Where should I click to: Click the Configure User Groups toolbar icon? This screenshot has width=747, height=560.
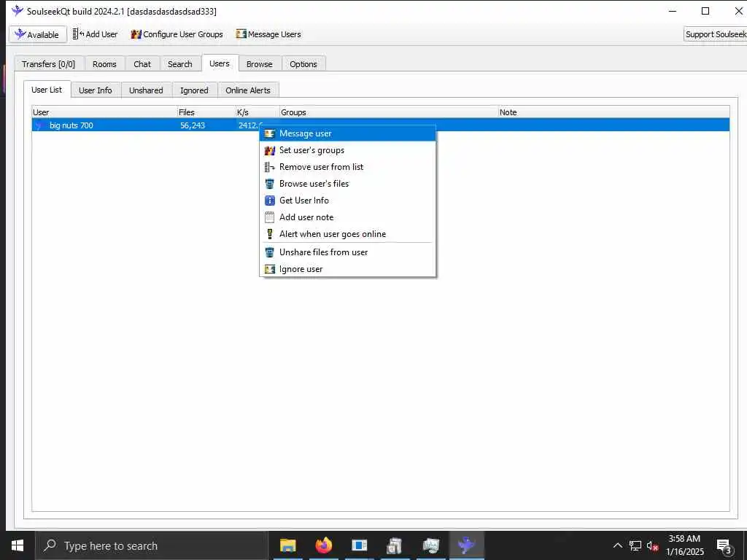coord(136,34)
